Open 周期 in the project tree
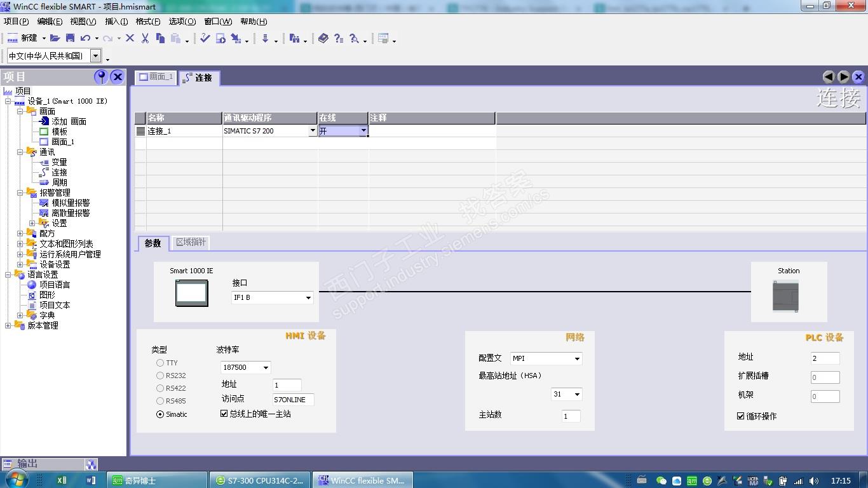The width and height of the screenshot is (868, 488). 59,182
